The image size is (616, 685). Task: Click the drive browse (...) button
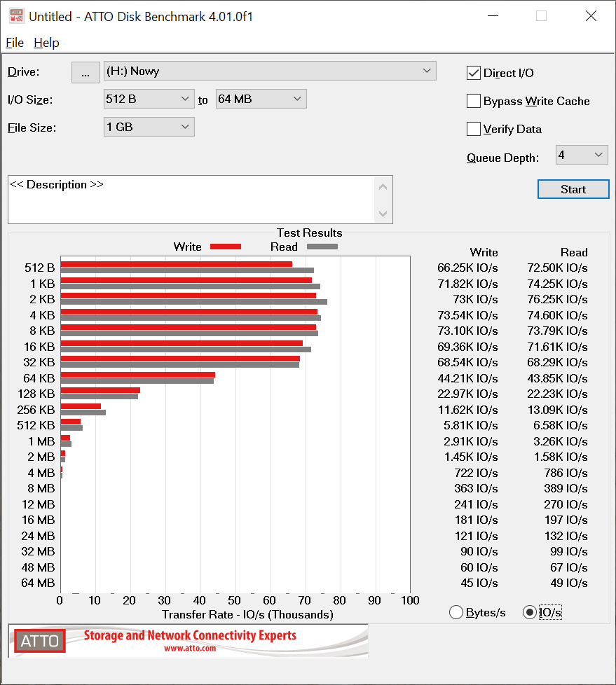click(85, 72)
